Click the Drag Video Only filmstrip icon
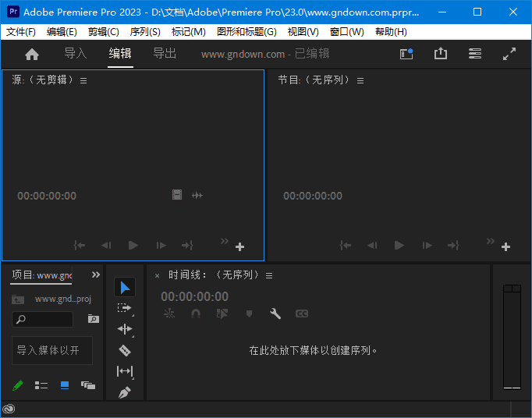Viewport: 532px width, 418px height. [x=177, y=195]
